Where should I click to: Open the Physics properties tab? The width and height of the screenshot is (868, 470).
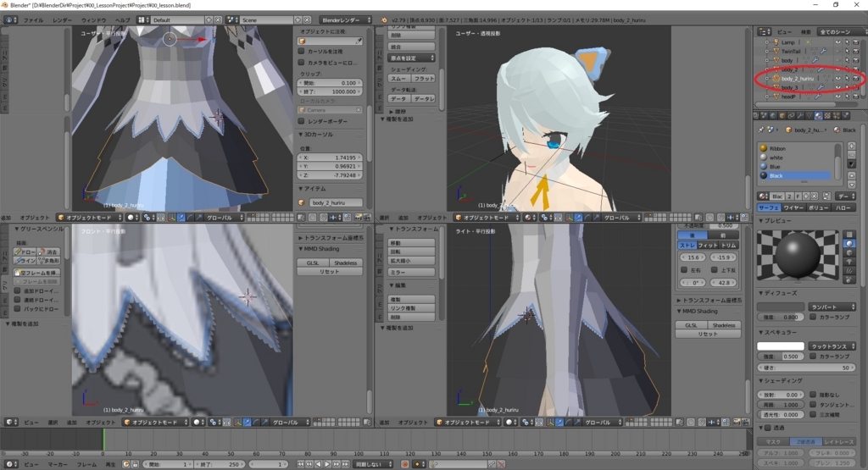pyautogui.click(x=845, y=115)
